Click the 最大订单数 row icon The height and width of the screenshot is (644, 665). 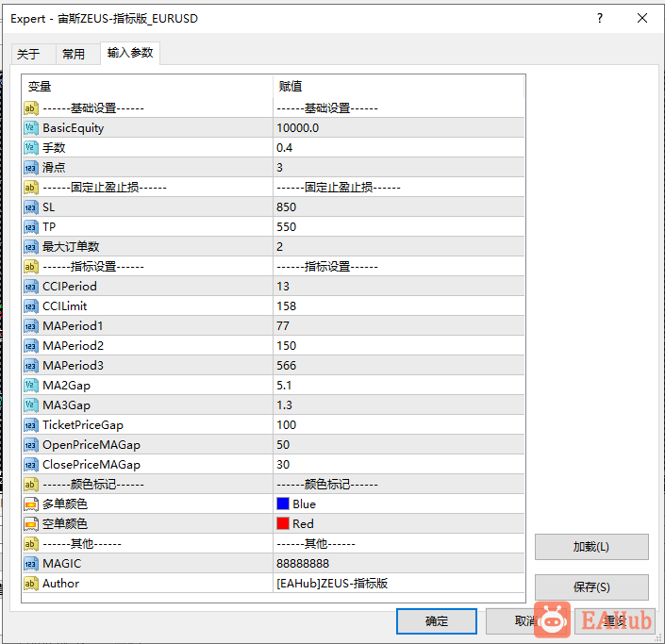(x=31, y=247)
